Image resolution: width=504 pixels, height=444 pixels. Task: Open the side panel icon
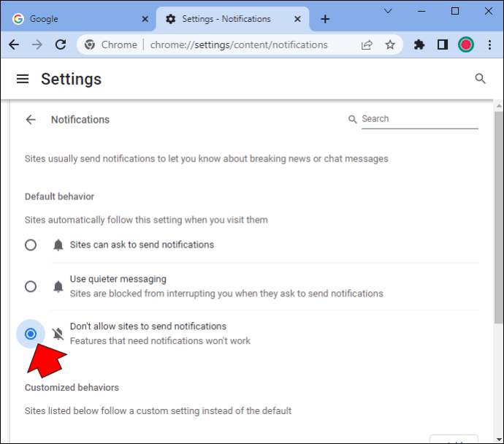pyautogui.click(x=443, y=45)
